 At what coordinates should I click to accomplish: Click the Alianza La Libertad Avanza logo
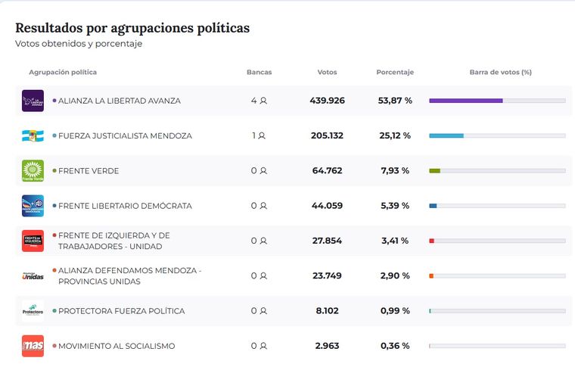[33, 101]
